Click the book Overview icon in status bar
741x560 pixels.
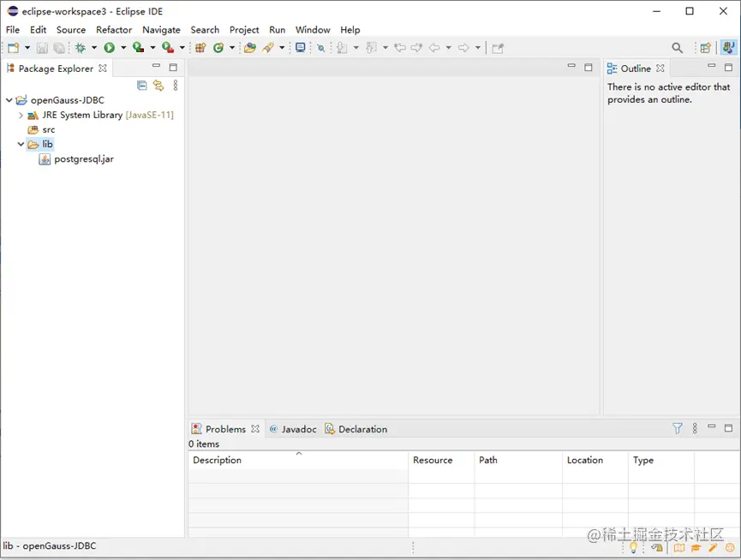(x=679, y=548)
